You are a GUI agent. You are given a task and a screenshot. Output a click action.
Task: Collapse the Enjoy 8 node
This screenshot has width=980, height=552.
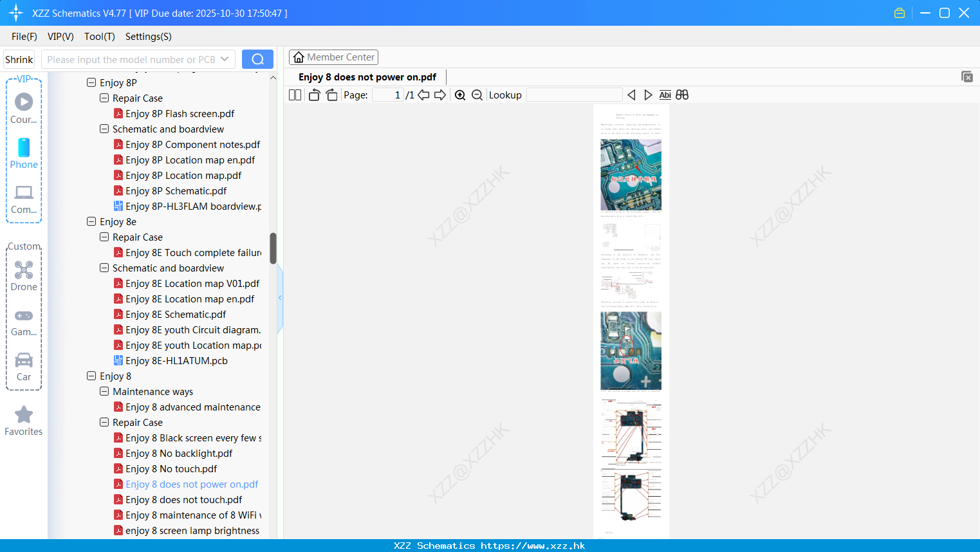(91, 376)
